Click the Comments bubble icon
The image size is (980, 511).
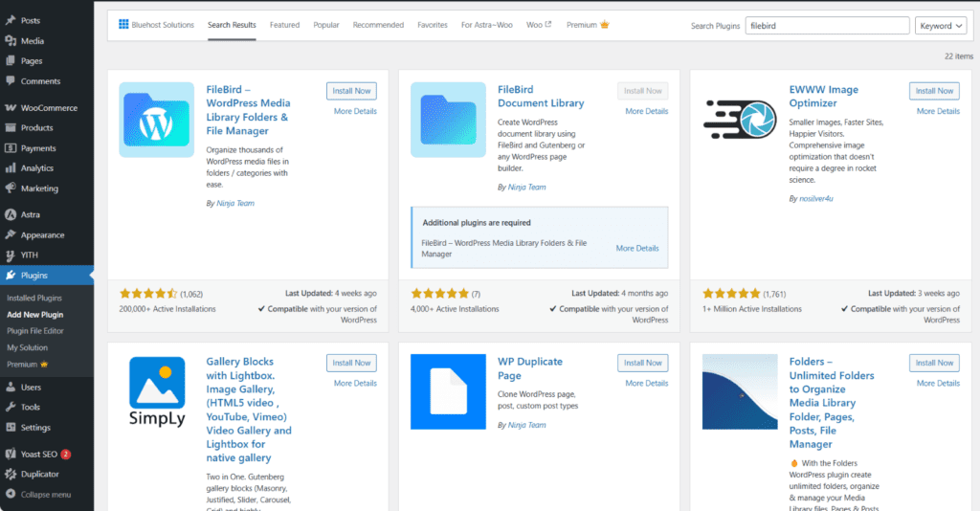[11, 80]
